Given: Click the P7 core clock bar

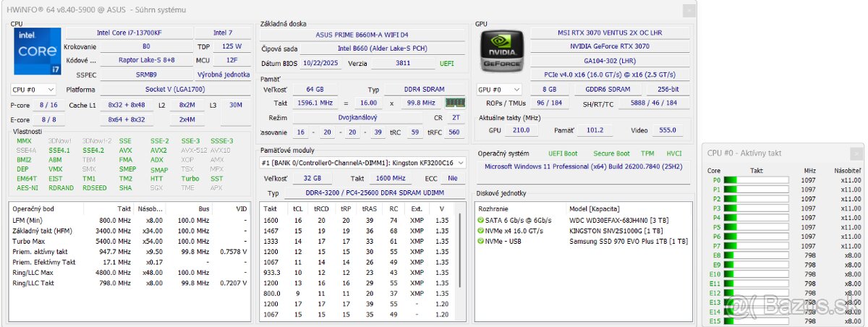Looking at the screenshot, I should (x=756, y=246).
